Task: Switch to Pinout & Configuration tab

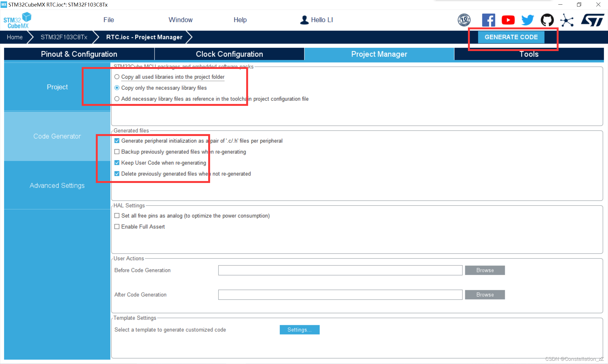Action: coord(79,54)
